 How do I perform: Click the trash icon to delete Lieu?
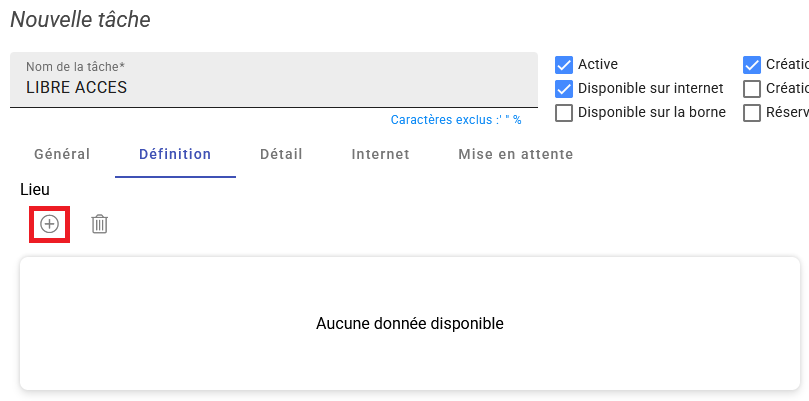[x=100, y=224]
